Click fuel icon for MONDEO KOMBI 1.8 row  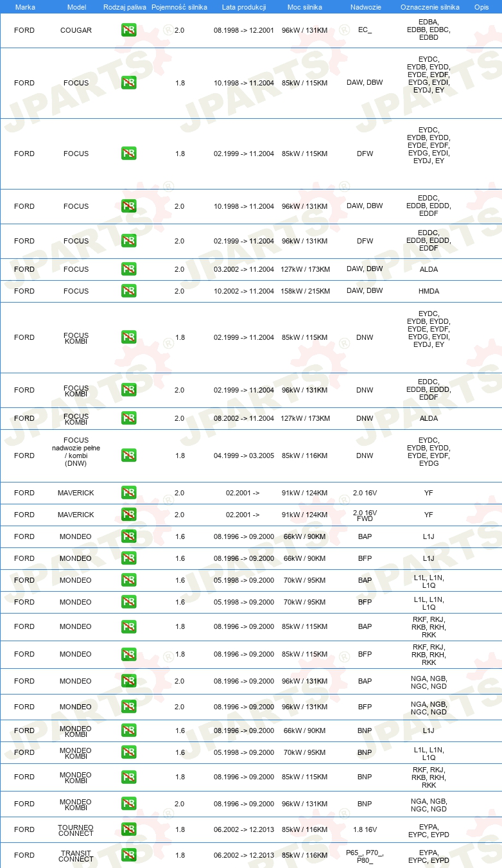[x=129, y=777]
